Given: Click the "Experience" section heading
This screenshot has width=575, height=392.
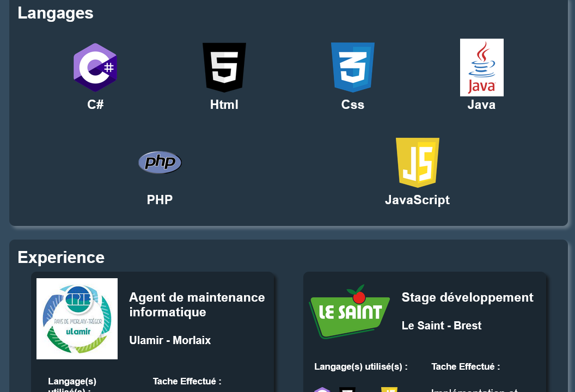Looking at the screenshot, I should coord(61,258).
